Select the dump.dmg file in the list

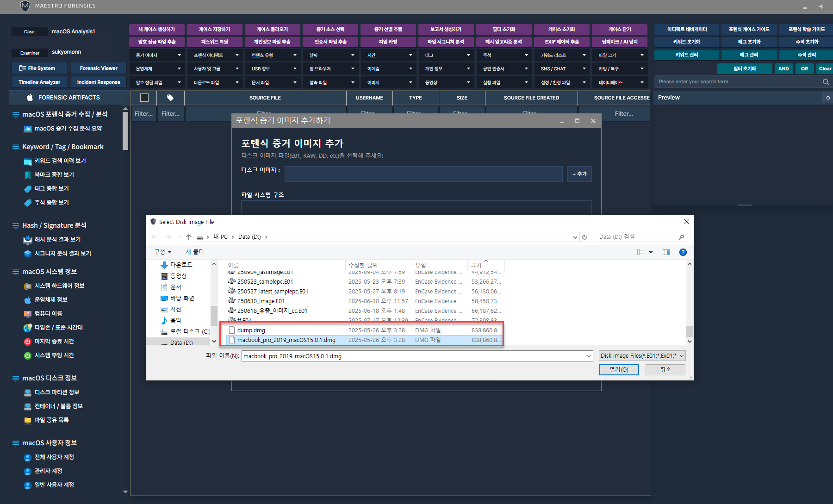251,330
